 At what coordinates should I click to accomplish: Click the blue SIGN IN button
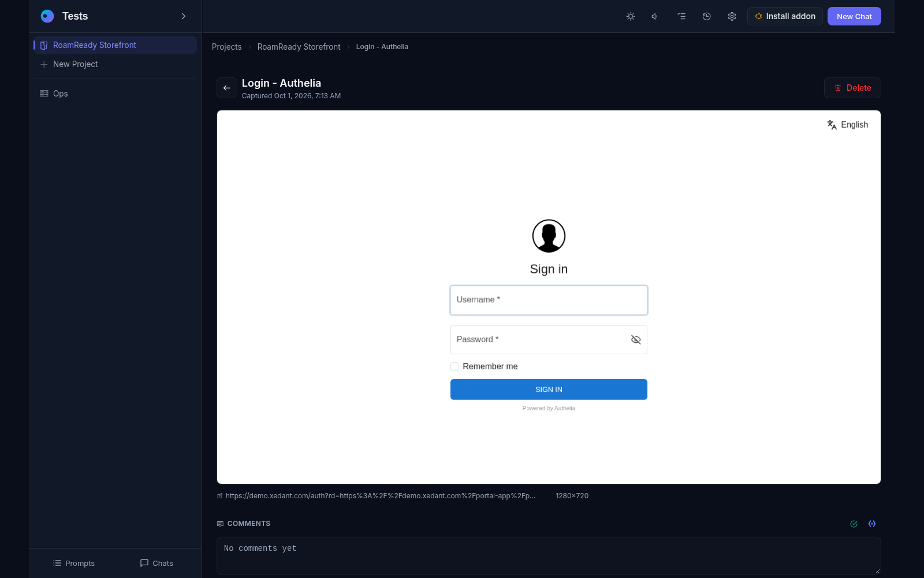pyautogui.click(x=549, y=390)
